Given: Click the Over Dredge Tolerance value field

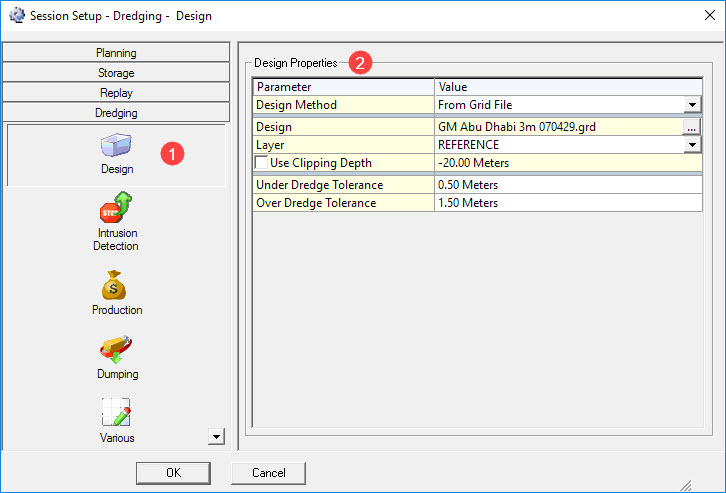Looking at the screenshot, I should click(x=568, y=203).
